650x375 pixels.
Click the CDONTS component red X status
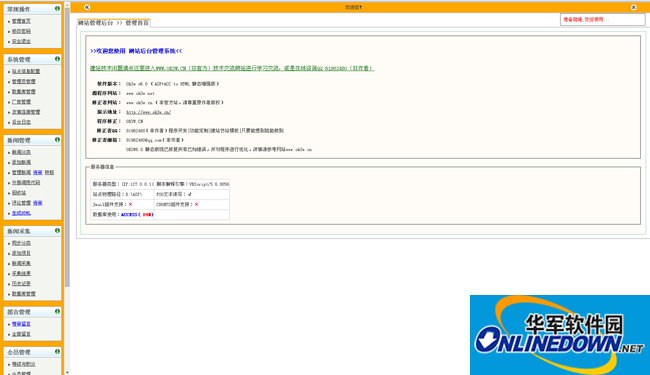pos(196,204)
